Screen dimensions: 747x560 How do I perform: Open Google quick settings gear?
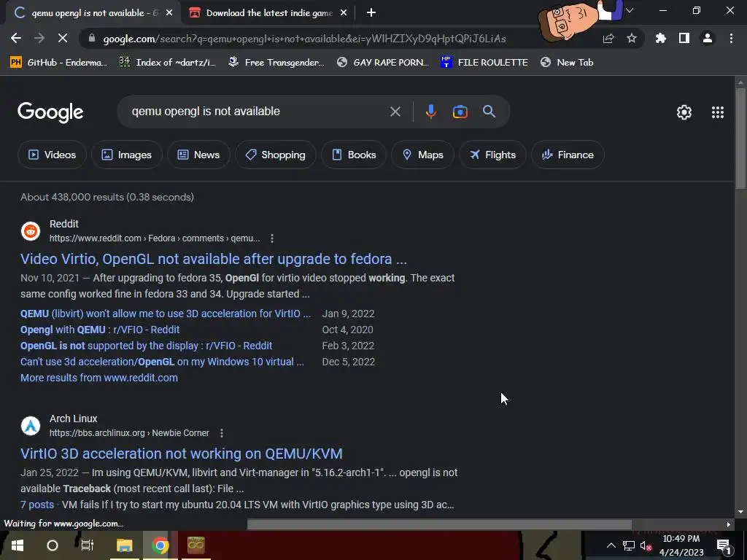[684, 112]
